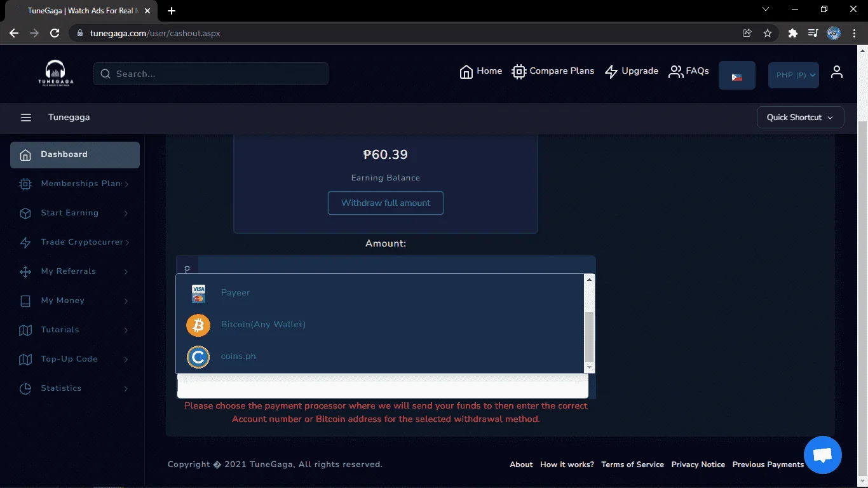Click the white account number field
The width and height of the screenshot is (868, 488).
(x=383, y=386)
